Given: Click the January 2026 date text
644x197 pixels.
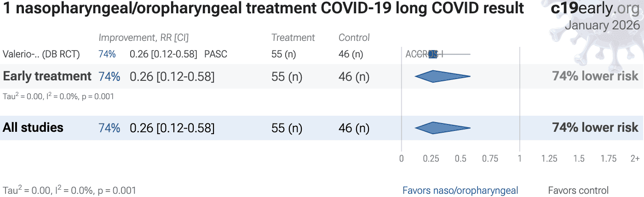Looking at the screenshot, I should coord(602,25).
